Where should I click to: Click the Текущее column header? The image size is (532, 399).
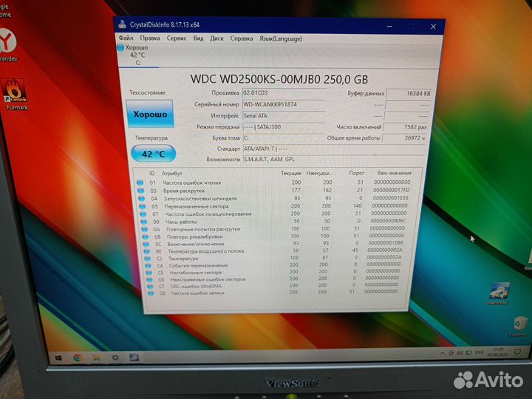click(x=291, y=173)
